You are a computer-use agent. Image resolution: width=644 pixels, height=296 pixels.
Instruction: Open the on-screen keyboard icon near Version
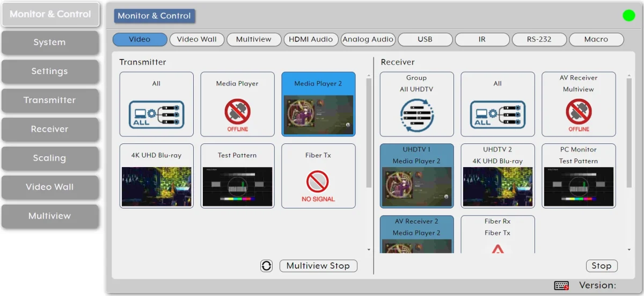561,286
